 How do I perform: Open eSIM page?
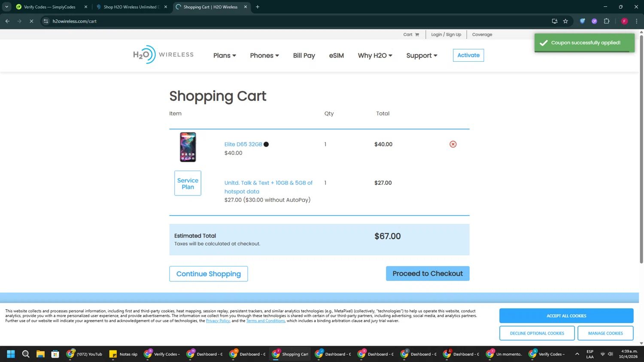337,55
